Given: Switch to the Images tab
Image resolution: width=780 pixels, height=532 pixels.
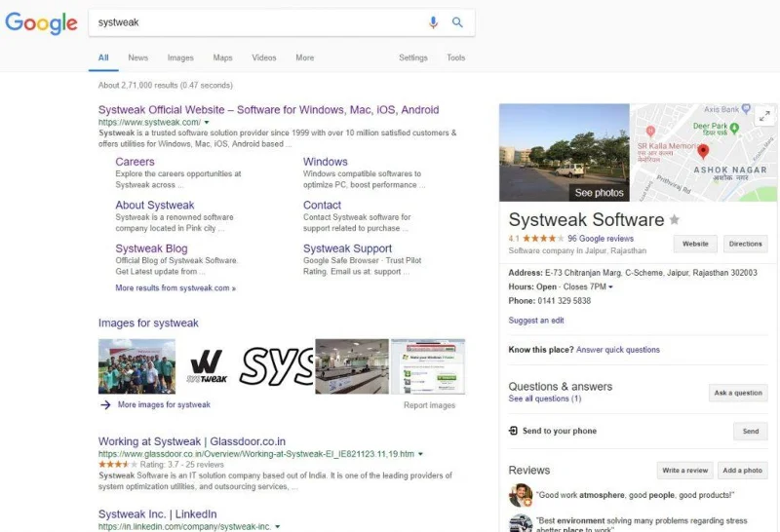Looking at the screenshot, I should click(x=180, y=57).
